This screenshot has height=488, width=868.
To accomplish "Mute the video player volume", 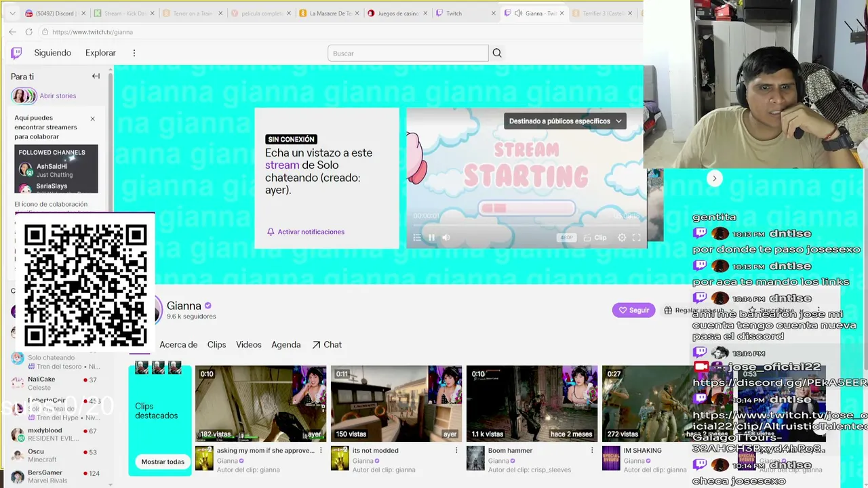I will [x=446, y=237].
